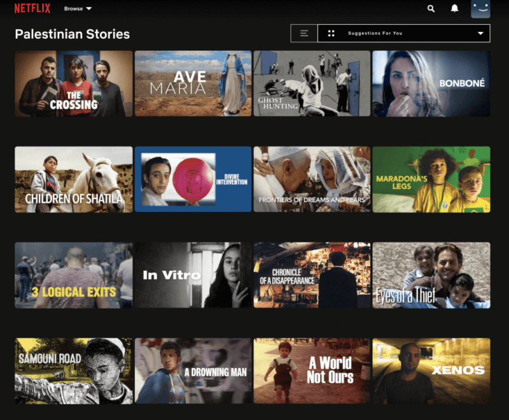Open Children of Shatila card
This screenshot has width=509, height=420.
(x=74, y=179)
